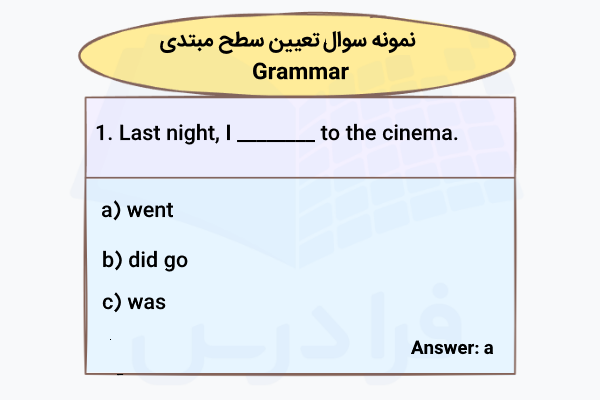Click the words "Last night, I"
The height and width of the screenshot is (400, 600).
[x=175, y=133]
